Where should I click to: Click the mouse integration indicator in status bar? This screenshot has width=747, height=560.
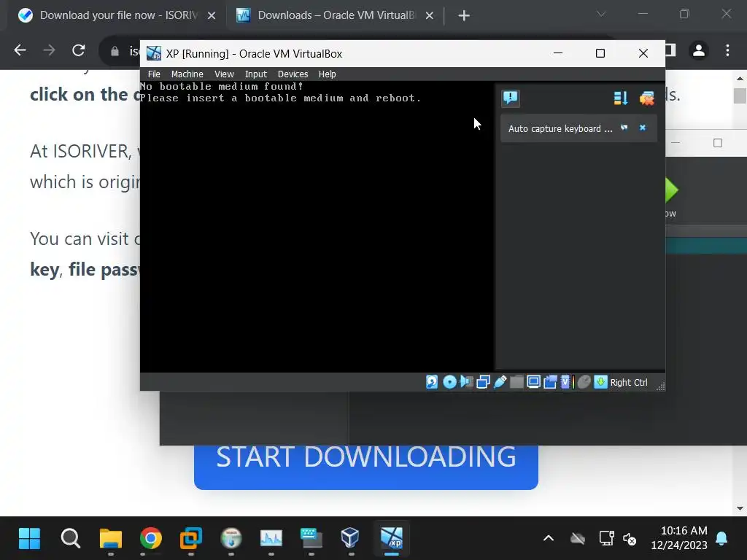(x=584, y=382)
